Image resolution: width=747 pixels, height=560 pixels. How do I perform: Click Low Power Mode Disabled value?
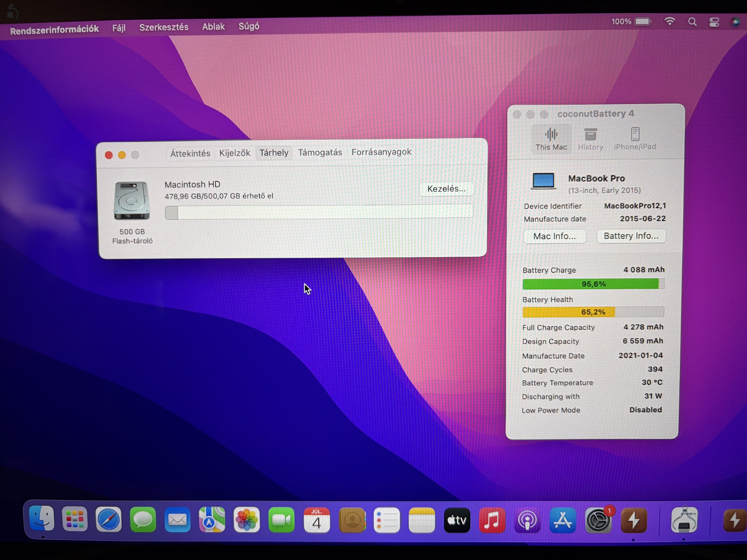point(645,409)
